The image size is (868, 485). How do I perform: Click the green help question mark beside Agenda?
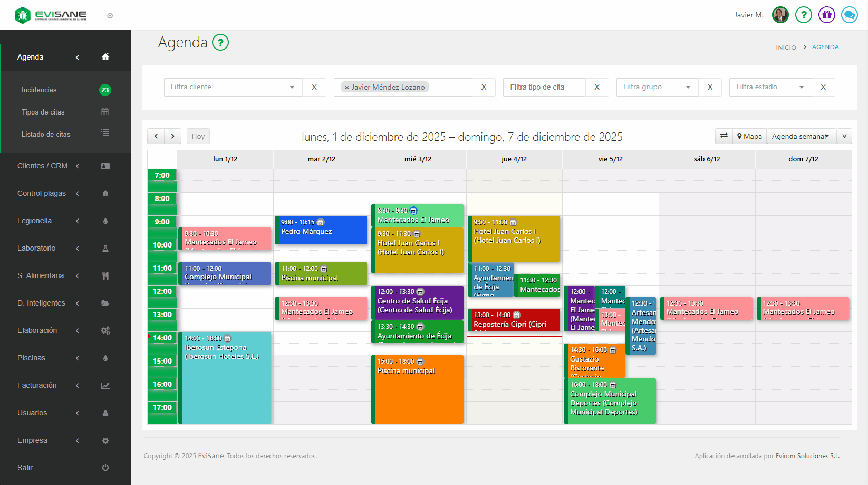click(220, 43)
